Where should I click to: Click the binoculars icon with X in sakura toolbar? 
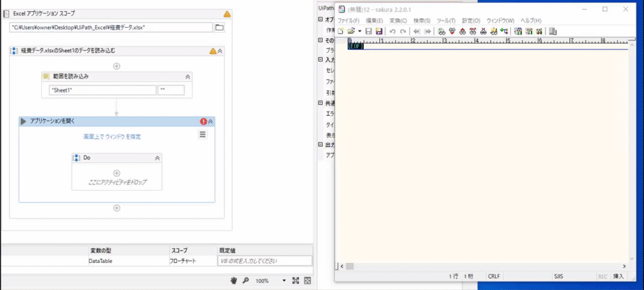click(x=484, y=31)
